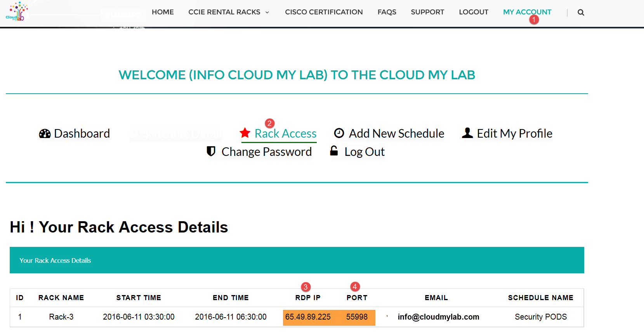Image resolution: width=644 pixels, height=332 pixels.
Task: Click the clock icon for Add New Schedule
Action: 339,133
